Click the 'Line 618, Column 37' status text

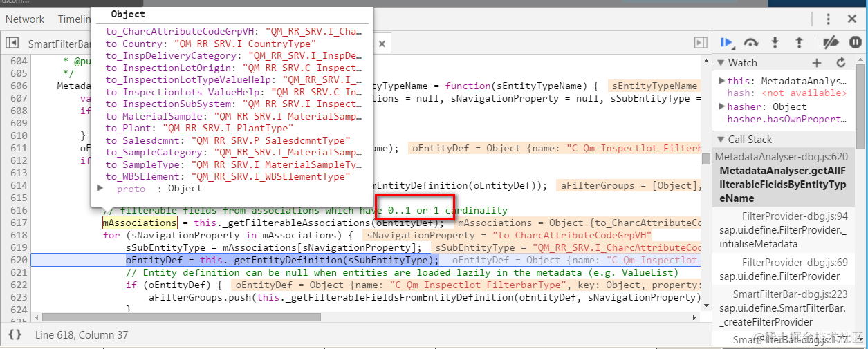82,334
